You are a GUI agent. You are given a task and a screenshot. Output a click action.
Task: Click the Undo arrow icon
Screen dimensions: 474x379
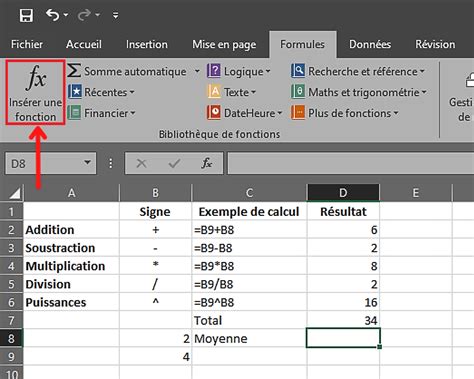coord(52,15)
